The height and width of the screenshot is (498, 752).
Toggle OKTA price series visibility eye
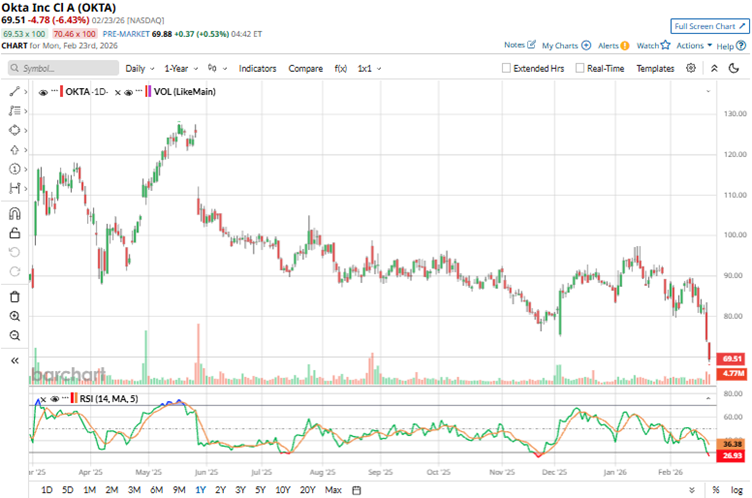tap(43, 92)
